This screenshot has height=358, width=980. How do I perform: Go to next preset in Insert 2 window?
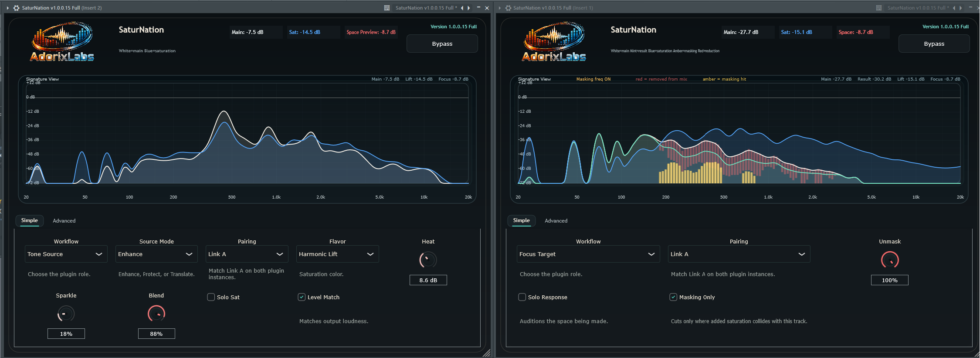point(468,8)
